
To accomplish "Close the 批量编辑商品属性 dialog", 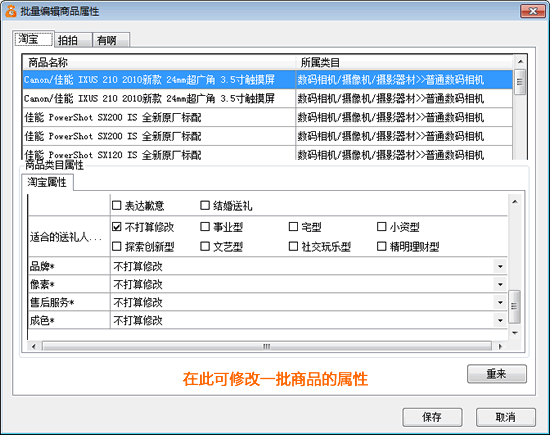I will coord(532,11).
